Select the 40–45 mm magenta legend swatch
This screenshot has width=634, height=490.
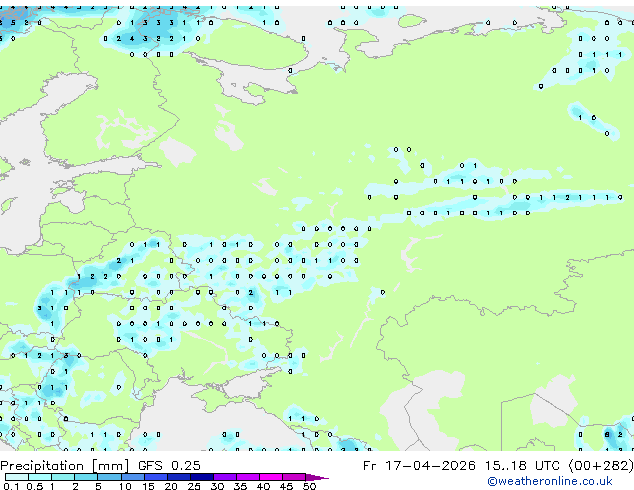[x=271, y=477]
